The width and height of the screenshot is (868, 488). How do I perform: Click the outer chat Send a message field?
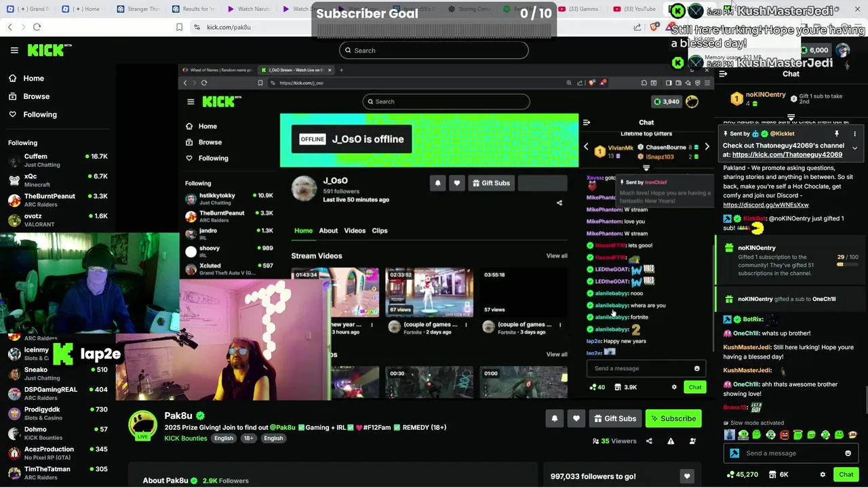[x=790, y=453]
